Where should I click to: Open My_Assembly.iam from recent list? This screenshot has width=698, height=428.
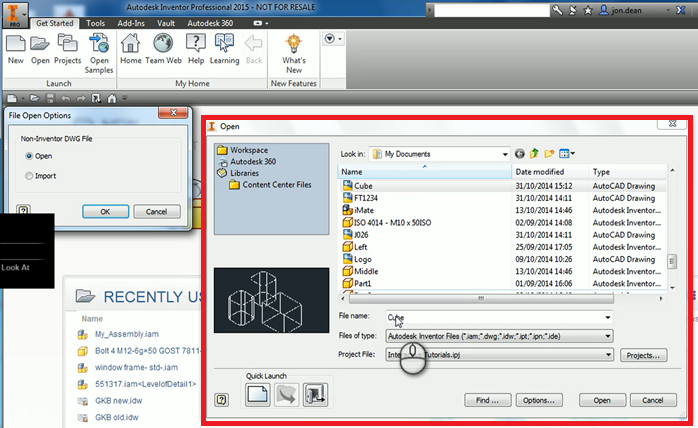pyautogui.click(x=126, y=334)
